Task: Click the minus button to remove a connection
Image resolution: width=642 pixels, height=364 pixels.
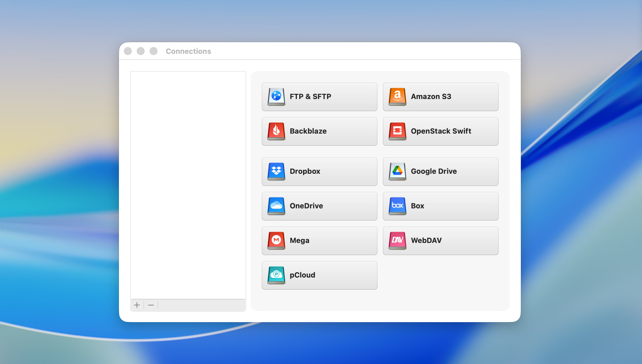Action: [x=151, y=305]
